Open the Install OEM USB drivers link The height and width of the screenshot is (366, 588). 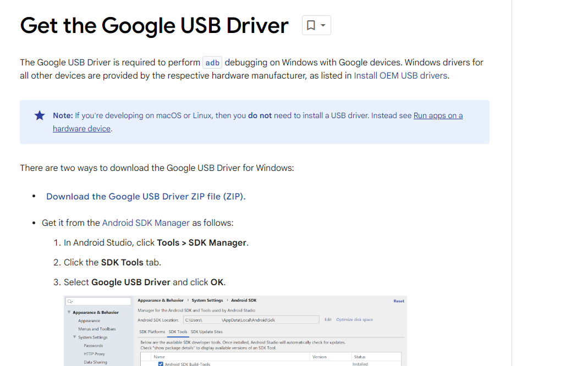pyautogui.click(x=400, y=76)
